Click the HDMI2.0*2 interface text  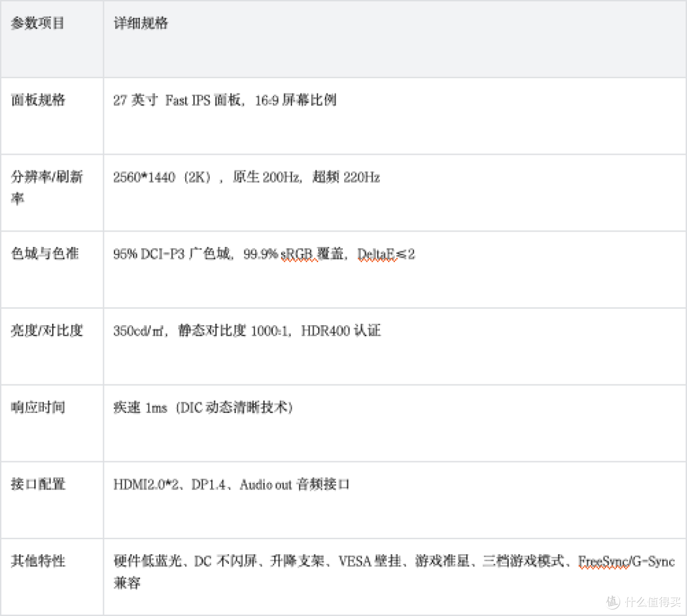pos(146,484)
